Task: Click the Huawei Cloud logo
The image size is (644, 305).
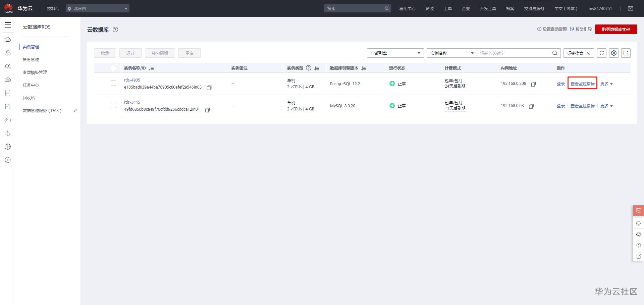Action: pos(18,8)
